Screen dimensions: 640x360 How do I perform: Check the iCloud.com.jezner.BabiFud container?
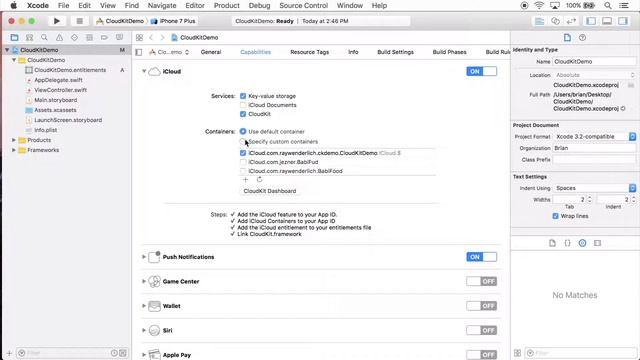(x=243, y=162)
